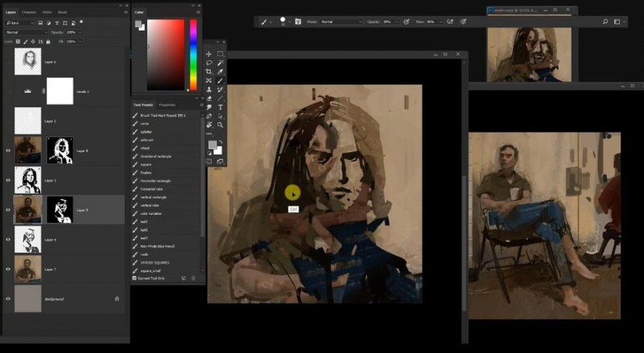This screenshot has width=644, height=353.
Task: Switch to the Brush tab
Action: [x=62, y=12]
